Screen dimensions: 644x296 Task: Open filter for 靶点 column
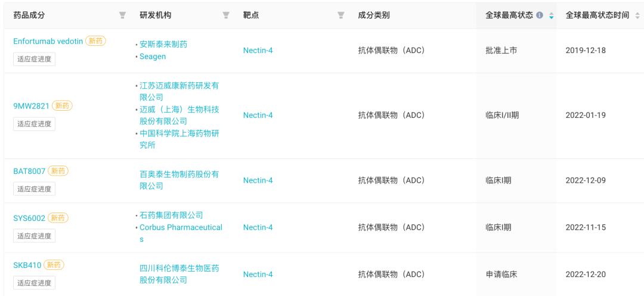[341, 15]
